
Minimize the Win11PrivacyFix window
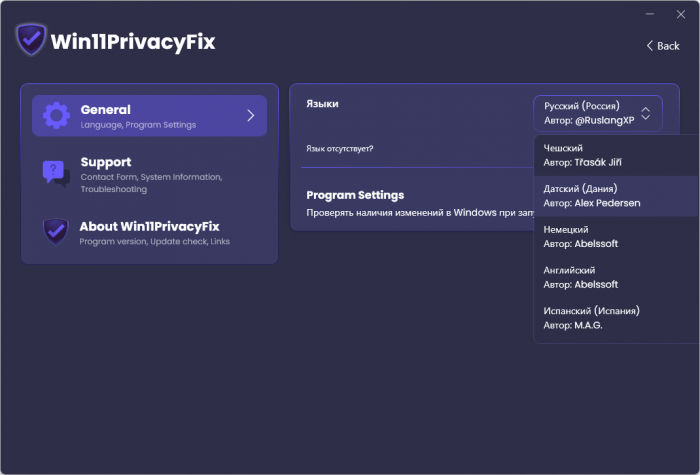pos(649,14)
